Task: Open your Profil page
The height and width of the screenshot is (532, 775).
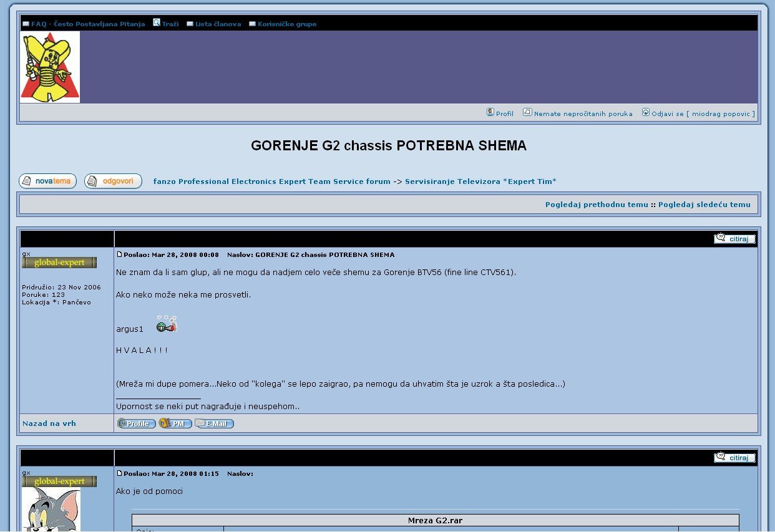Action: [504, 114]
